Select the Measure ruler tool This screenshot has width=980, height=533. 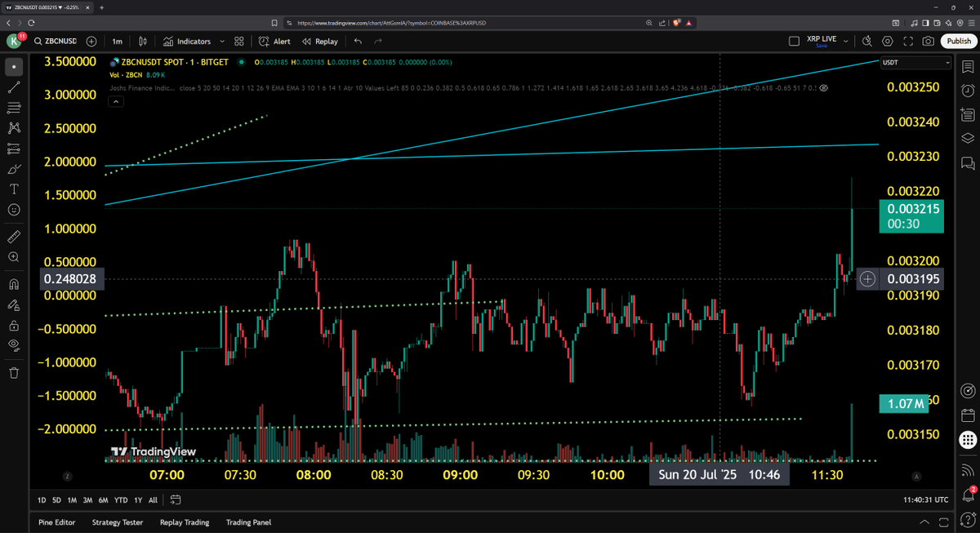click(x=14, y=236)
